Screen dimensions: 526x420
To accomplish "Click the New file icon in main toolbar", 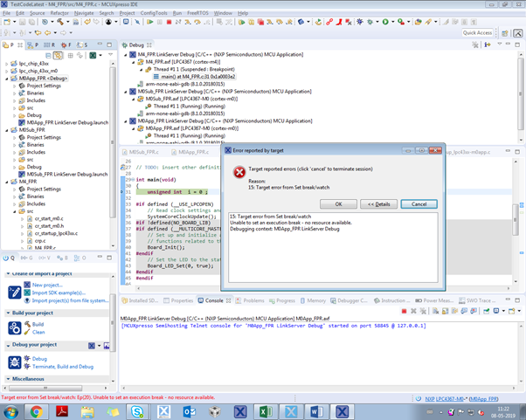I will point(7,22).
